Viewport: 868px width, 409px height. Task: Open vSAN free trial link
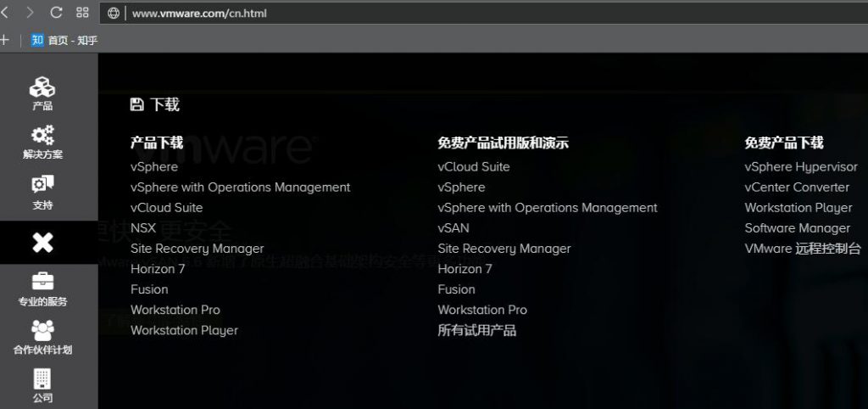pos(453,228)
